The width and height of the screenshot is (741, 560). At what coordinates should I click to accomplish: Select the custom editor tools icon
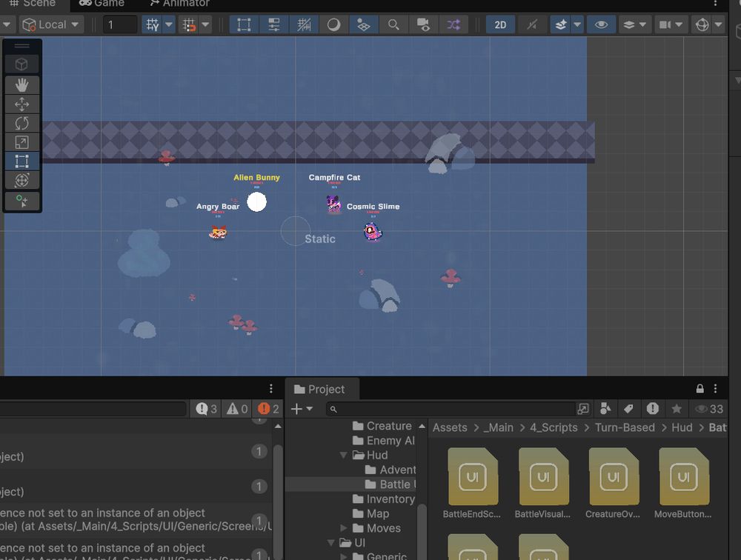(x=21, y=201)
